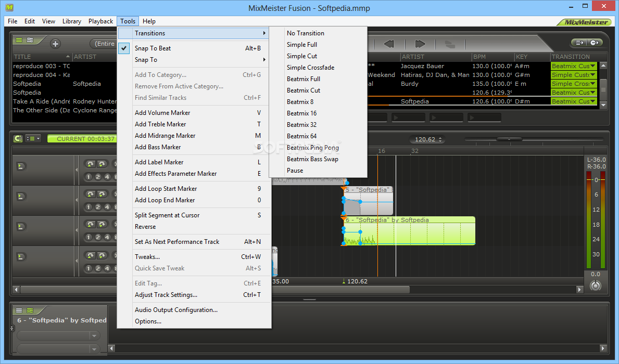Adjust the timeline zoom slider handle

(x=509, y=139)
